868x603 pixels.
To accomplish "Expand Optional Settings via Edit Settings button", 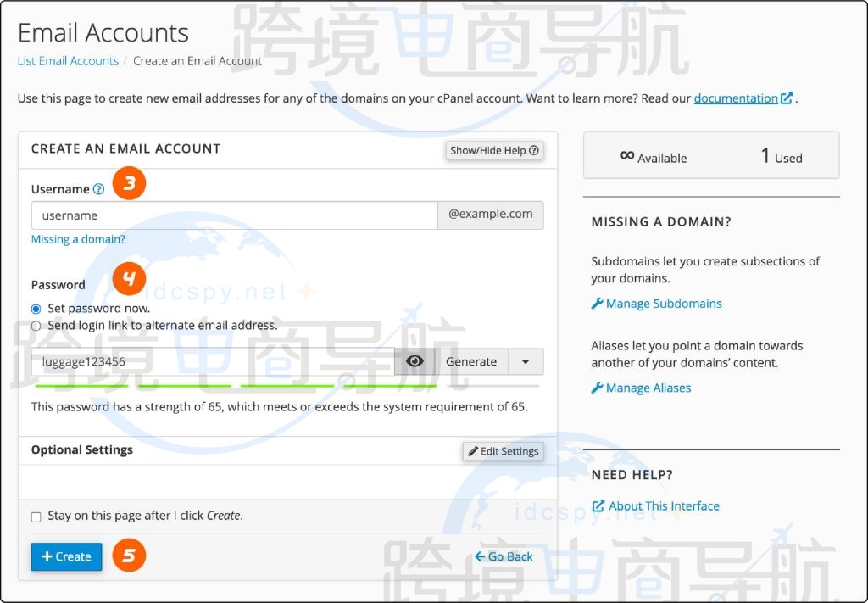I will coord(503,451).
